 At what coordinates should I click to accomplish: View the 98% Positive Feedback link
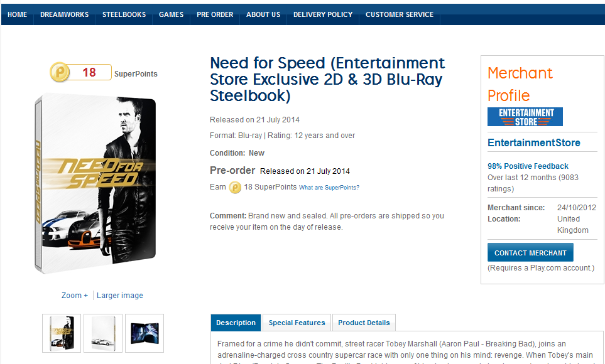click(x=528, y=166)
